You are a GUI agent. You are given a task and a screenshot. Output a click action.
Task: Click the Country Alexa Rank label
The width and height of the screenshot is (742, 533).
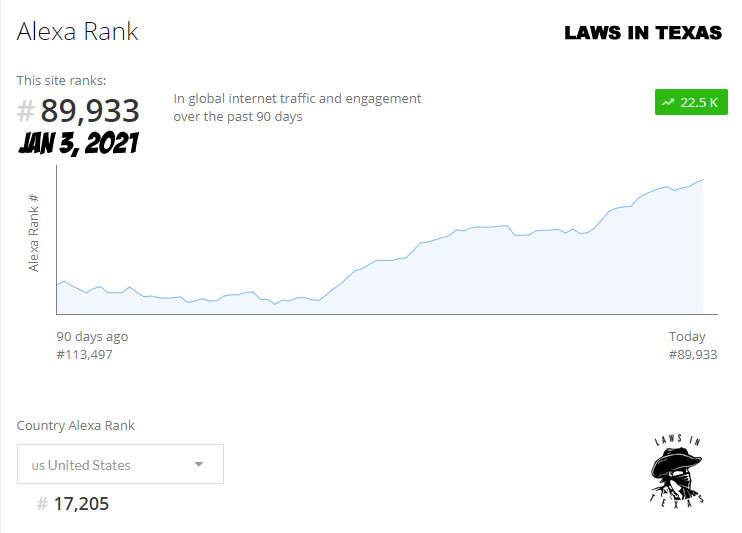click(x=76, y=426)
